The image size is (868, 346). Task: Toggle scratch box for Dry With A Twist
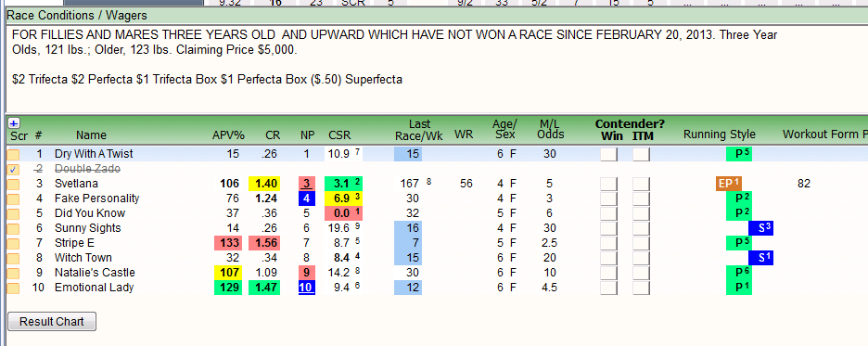(13, 154)
